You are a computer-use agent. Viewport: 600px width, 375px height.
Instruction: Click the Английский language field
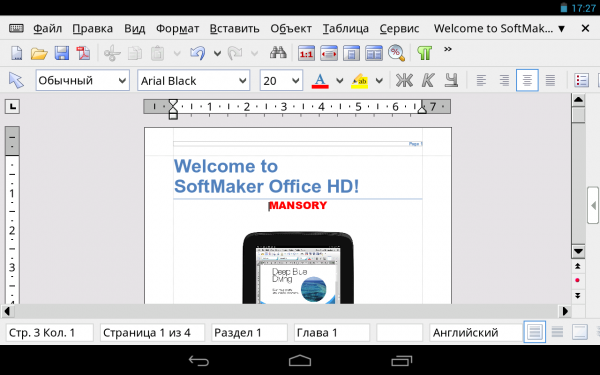[x=476, y=333]
